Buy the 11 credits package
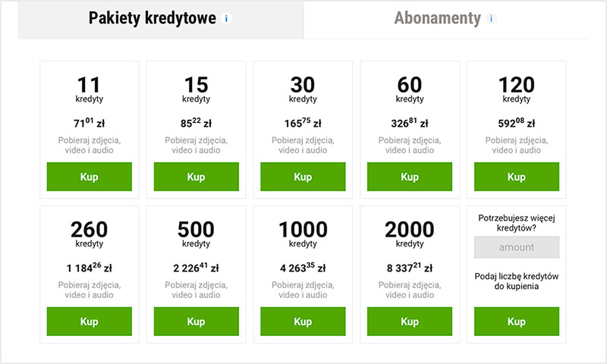Screen dimensions: 607x364 click(x=90, y=177)
